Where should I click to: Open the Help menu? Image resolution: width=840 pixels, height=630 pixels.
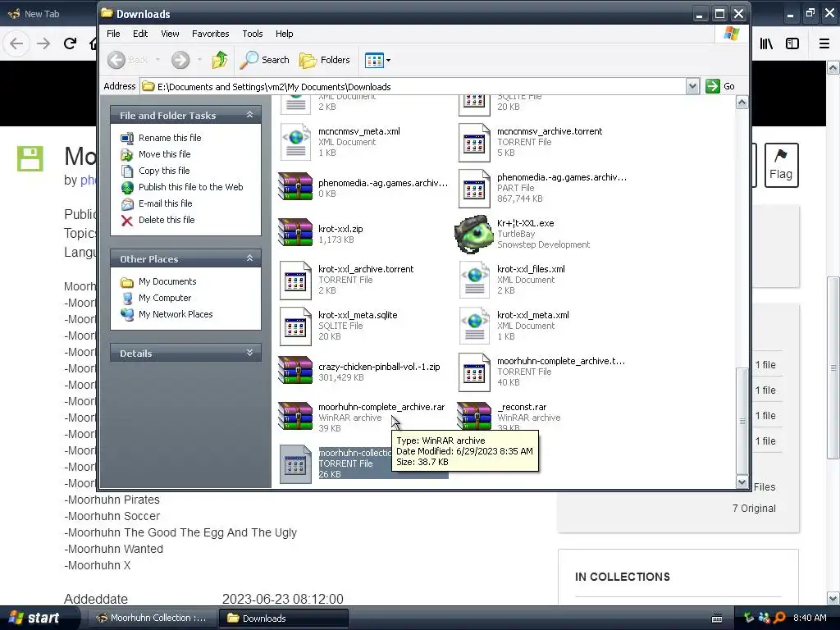tap(285, 33)
